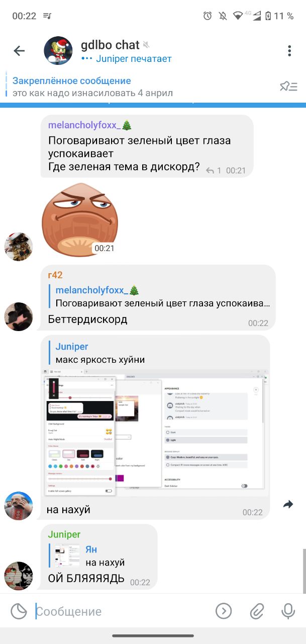The width and height of the screenshot is (306, 644).
Task: Open the shared Discord settings screenshot
Action: click(154, 433)
